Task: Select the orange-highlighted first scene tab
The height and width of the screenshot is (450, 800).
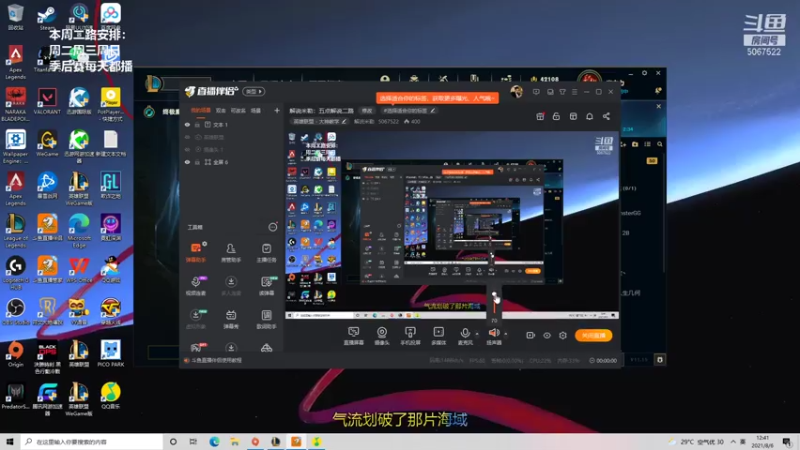Action: point(201,110)
